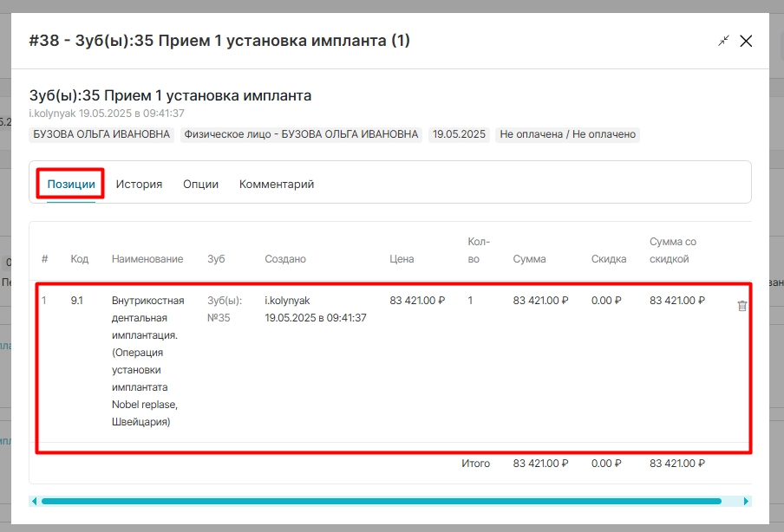Click the horizontal teal scrollbar thumb
Screen dimensions: 784x532
[381, 501]
